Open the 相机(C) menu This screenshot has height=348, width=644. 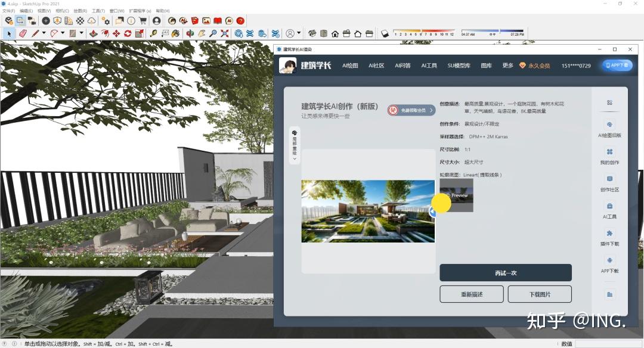[x=62, y=11]
